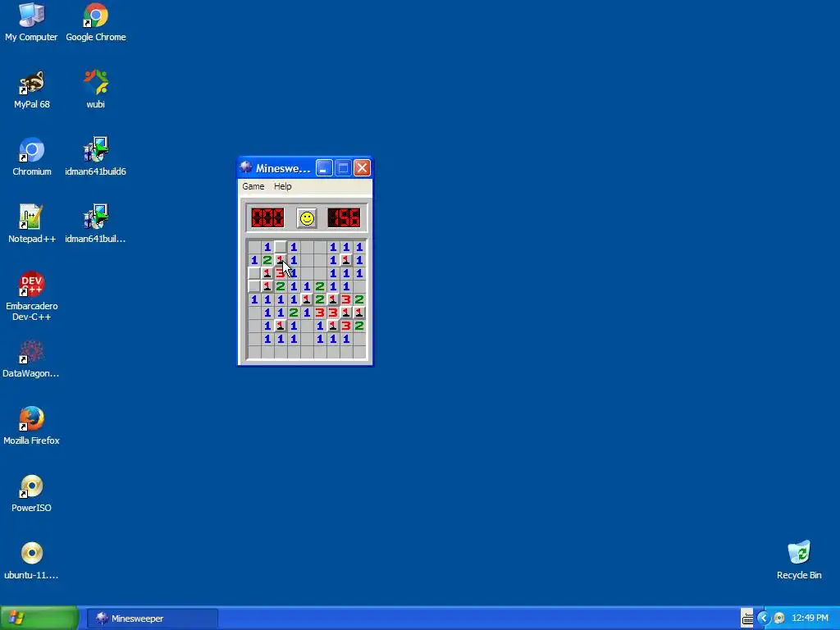Click the red 3 in the fifth row

(x=346, y=299)
